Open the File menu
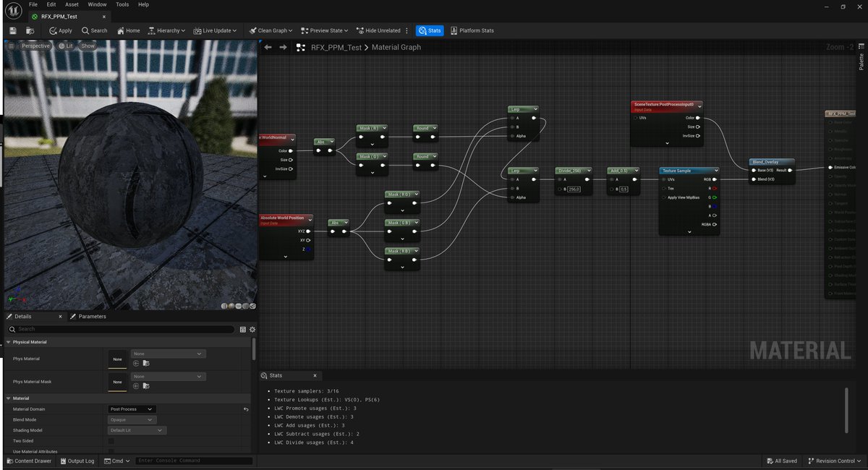 33,4
